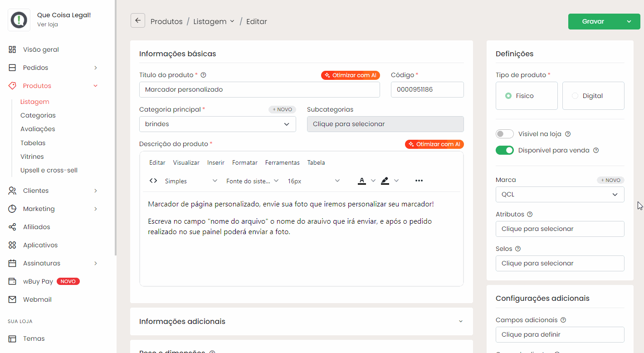Click the Código input field

[427, 89]
